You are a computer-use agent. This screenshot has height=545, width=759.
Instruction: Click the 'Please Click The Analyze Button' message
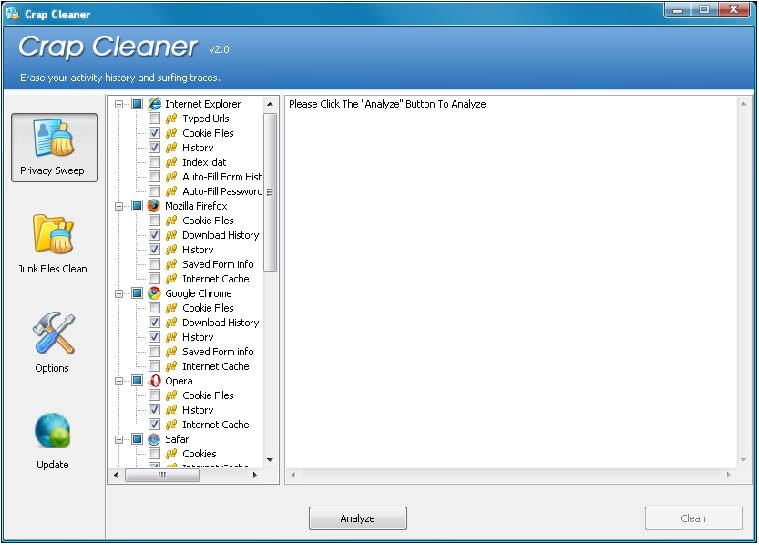point(388,104)
